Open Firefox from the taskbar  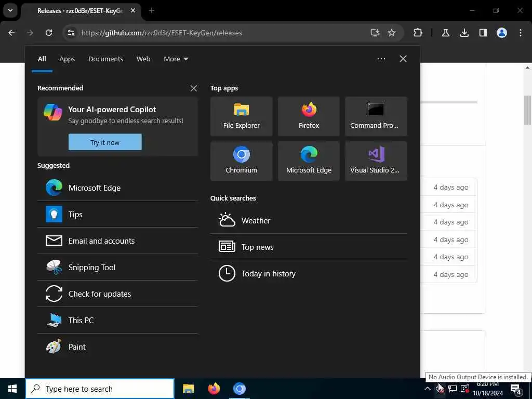pos(214,389)
